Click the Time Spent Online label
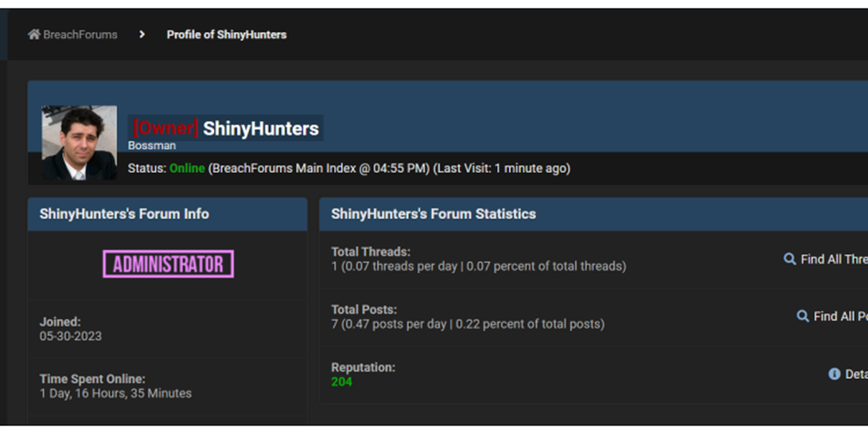Screen dimensions: 868x434 pos(93,380)
